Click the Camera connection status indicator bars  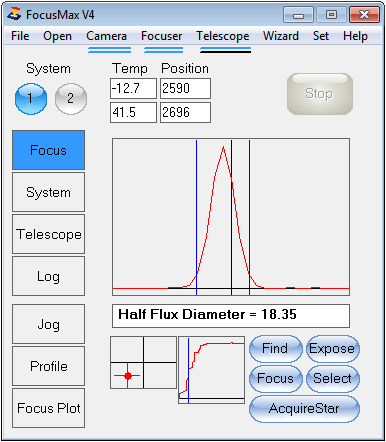109,50
